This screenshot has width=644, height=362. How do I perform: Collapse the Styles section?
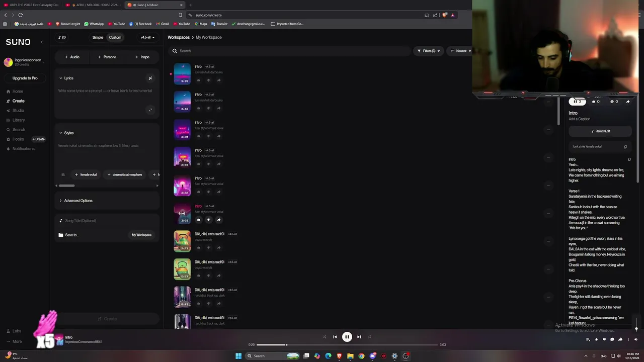pyautogui.click(x=66, y=133)
